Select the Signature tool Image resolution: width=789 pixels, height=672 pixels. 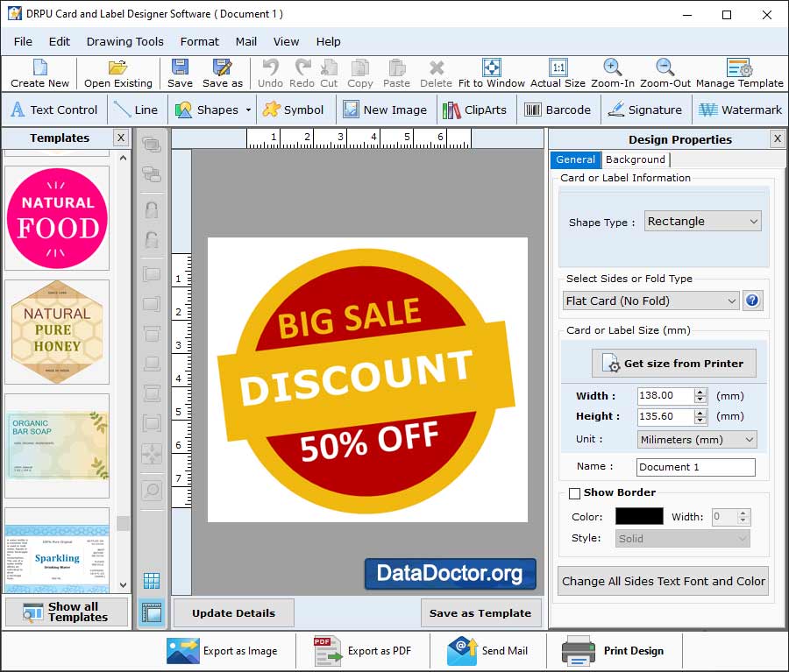click(x=645, y=109)
